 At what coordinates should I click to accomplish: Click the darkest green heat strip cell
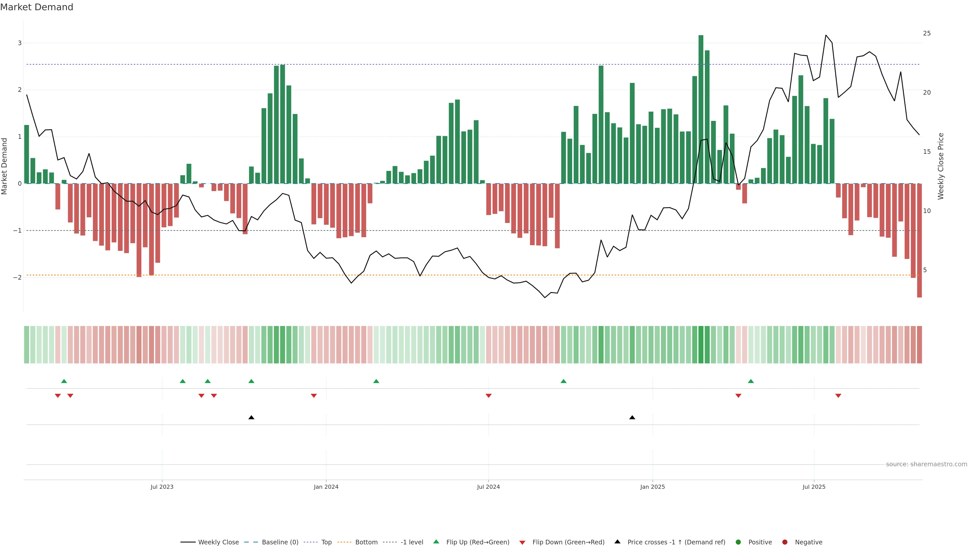pos(701,345)
